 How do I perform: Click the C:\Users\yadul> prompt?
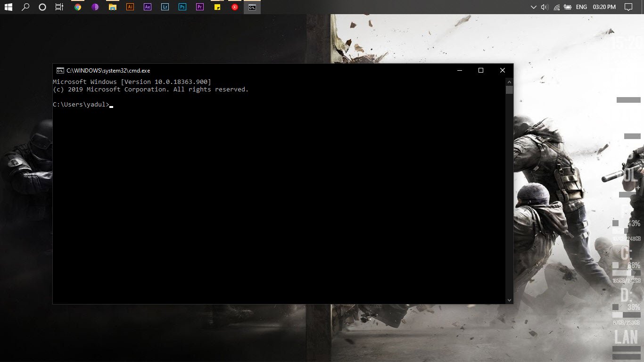coord(81,105)
